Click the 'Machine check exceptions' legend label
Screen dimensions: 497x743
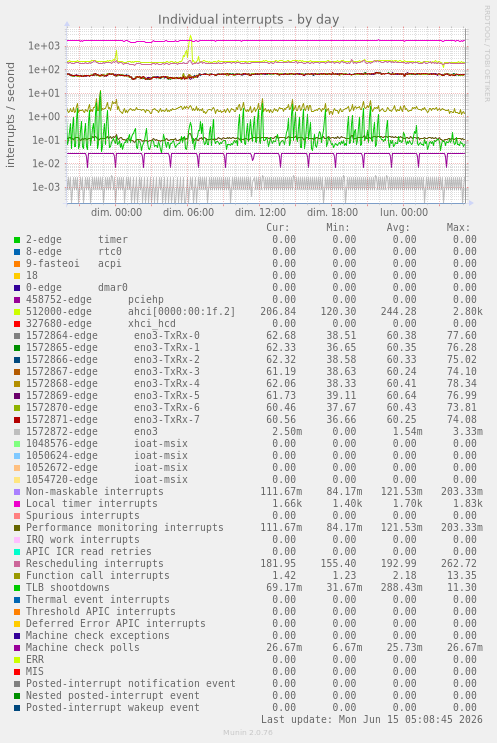98,636
